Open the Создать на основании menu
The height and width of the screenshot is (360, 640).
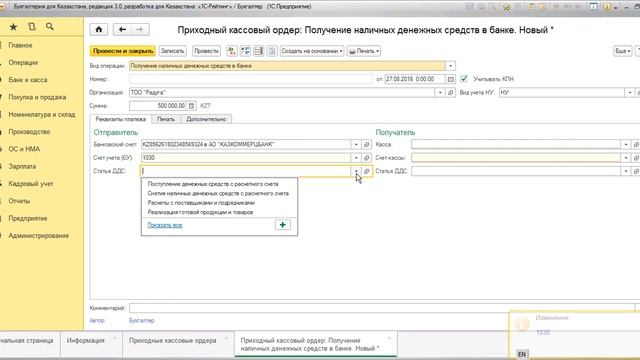[312, 51]
